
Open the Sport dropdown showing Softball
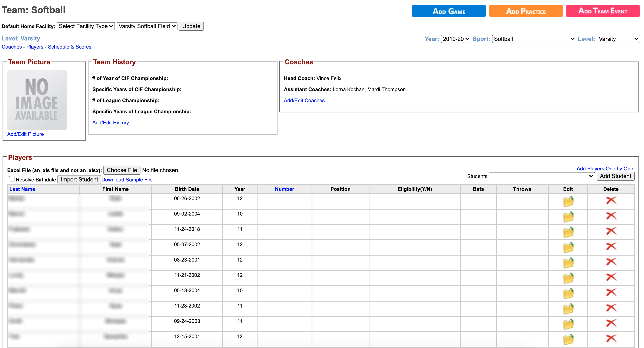(x=534, y=39)
